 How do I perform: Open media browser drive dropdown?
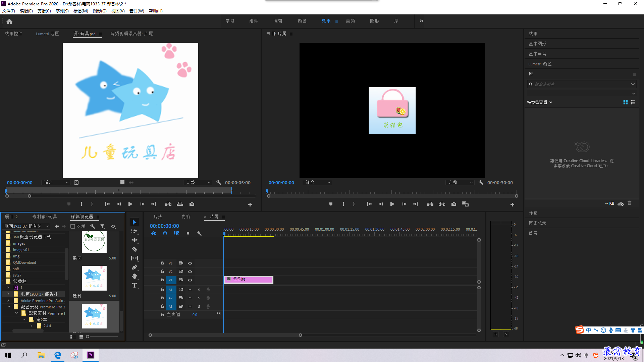point(26,226)
